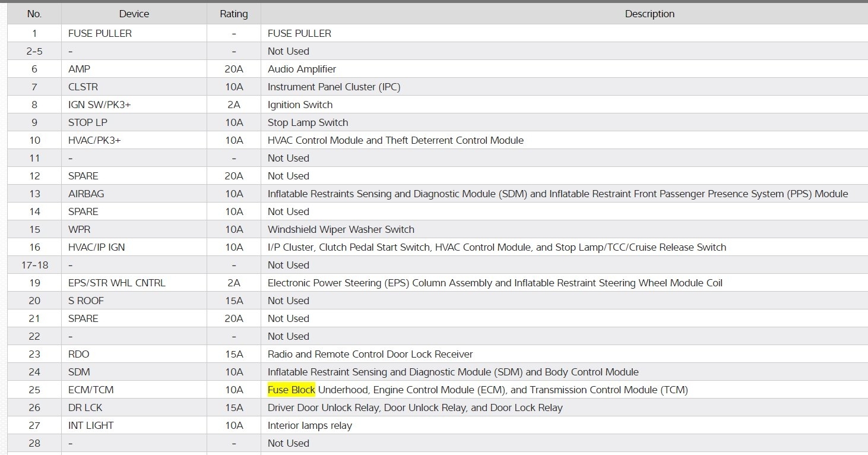Select the "FUSE PULLER" device cell
The width and height of the screenshot is (868, 455).
100,33
